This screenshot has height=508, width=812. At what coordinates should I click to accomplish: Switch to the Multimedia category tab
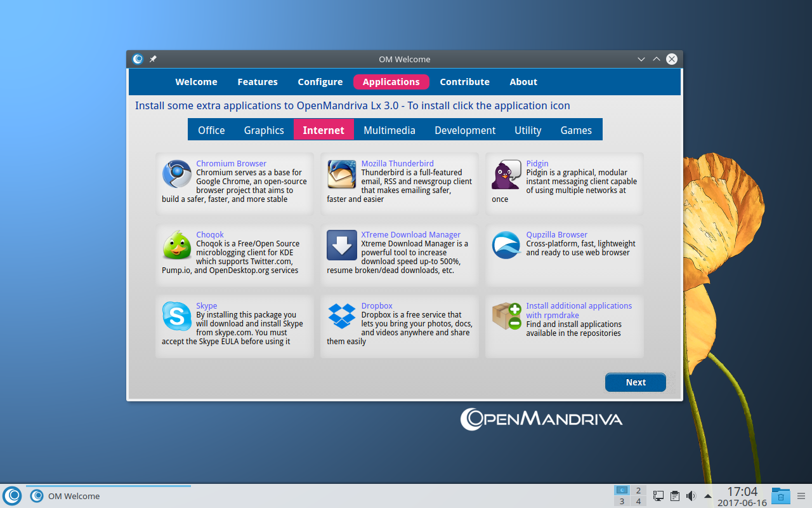[x=389, y=130]
